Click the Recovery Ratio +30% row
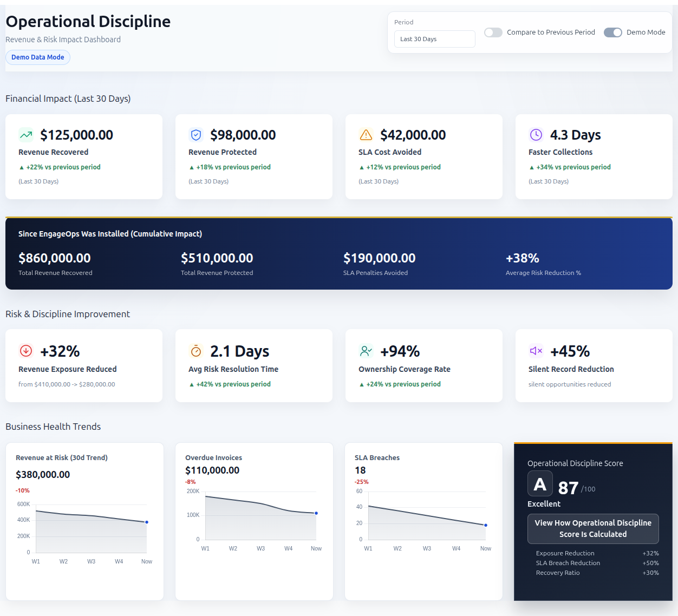This screenshot has width=678, height=616. [597, 573]
